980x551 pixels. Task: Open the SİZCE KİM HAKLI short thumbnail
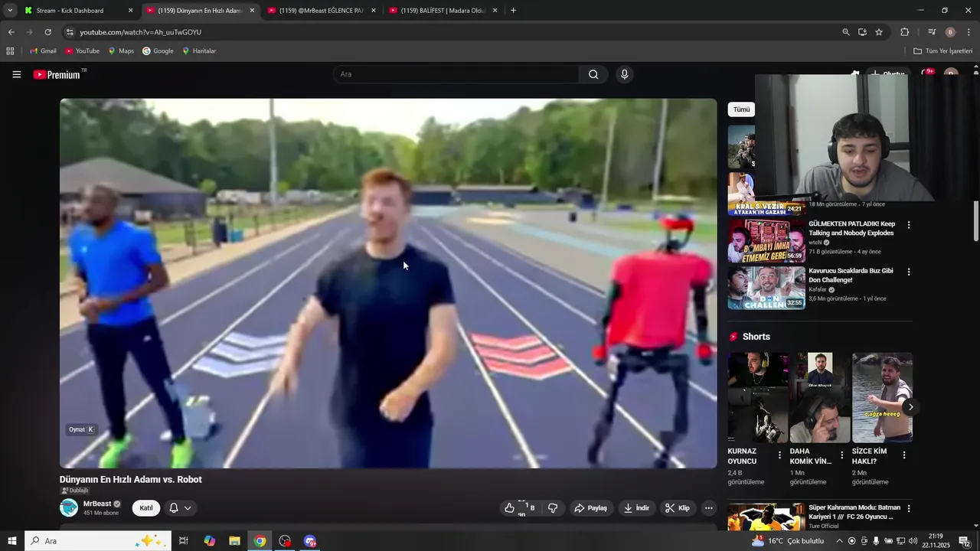pos(882,397)
